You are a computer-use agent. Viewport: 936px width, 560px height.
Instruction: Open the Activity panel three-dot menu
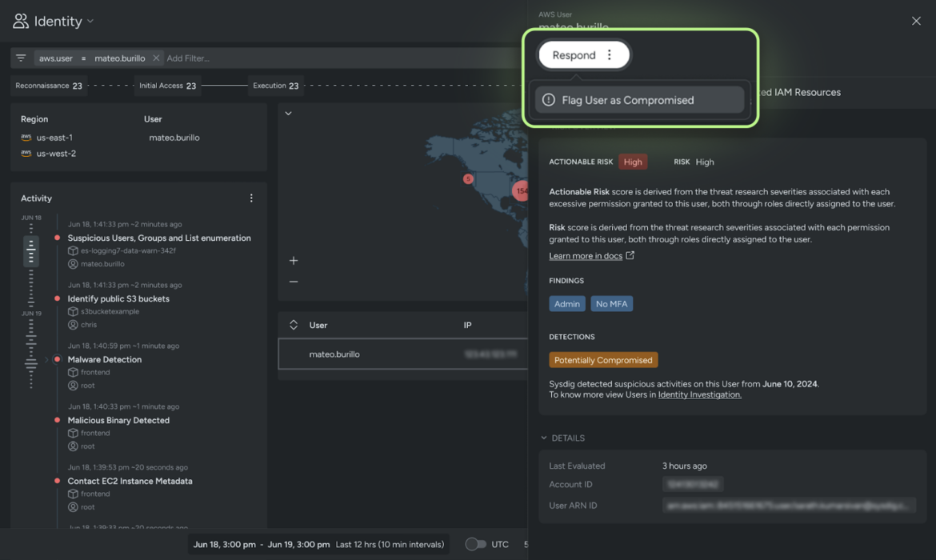tap(251, 198)
